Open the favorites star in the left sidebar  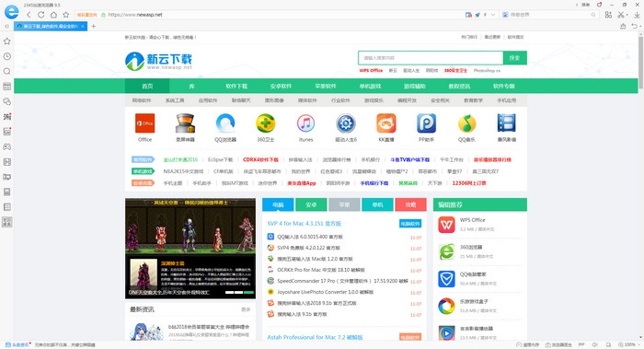pos(7,41)
